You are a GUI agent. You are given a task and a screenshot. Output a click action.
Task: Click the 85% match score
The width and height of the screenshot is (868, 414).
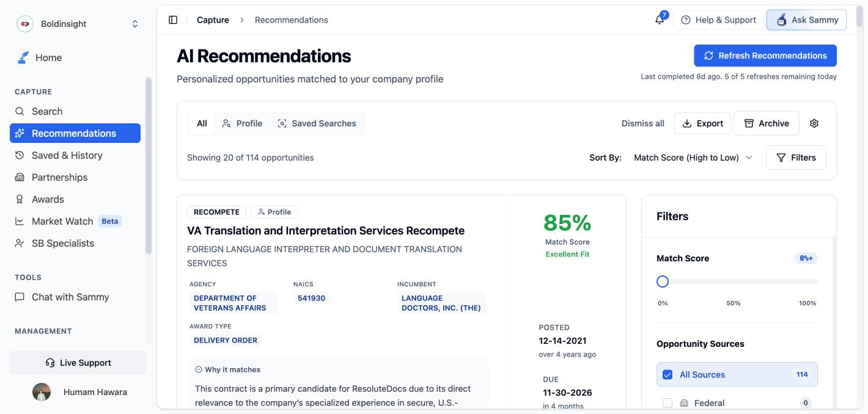click(567, 223)
